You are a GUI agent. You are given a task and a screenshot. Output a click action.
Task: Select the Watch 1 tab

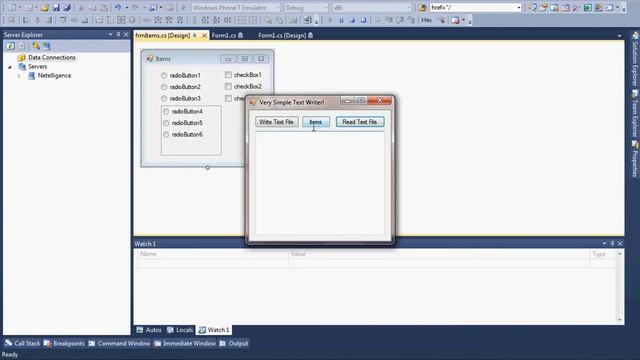coord(214,330)
